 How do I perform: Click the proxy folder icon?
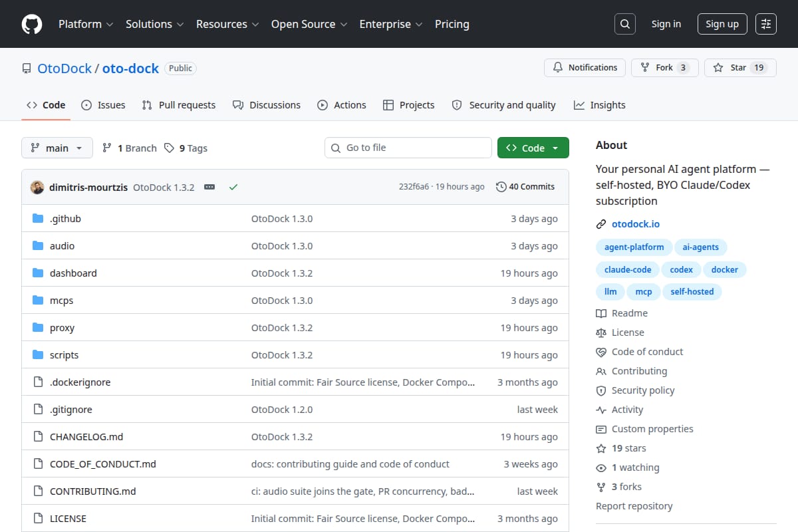coord(38,328)
